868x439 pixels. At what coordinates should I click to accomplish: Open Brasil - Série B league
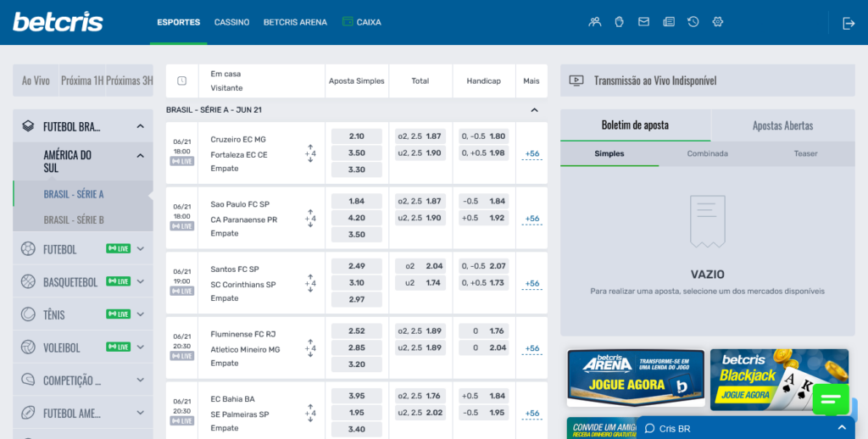[83, 219]
